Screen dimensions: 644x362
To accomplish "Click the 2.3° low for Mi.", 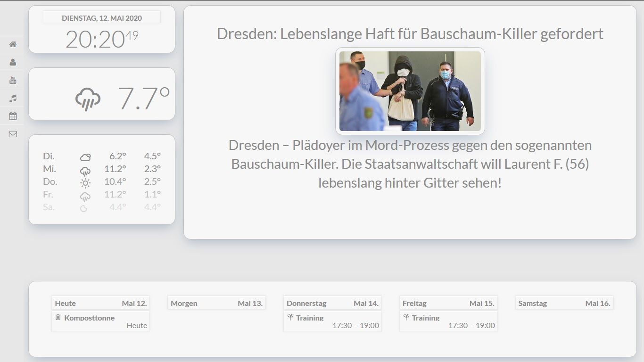I will tap(152, 169).
